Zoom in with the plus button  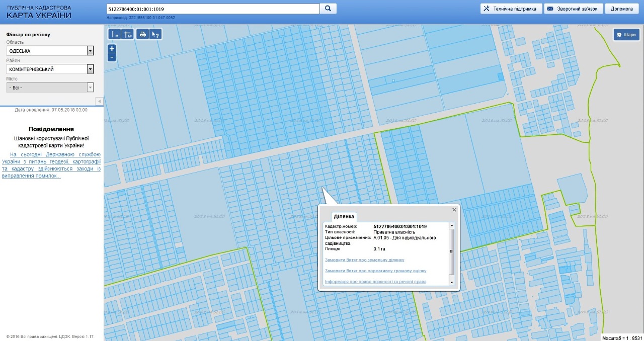[112, 49]
